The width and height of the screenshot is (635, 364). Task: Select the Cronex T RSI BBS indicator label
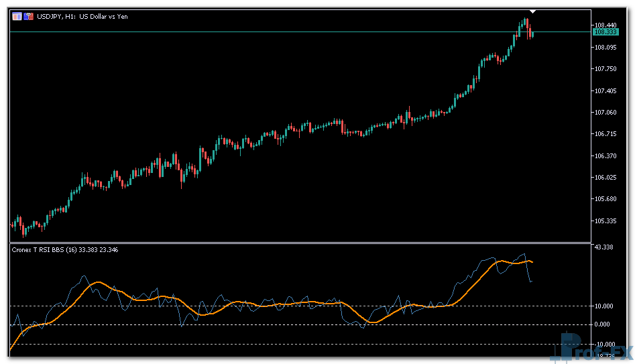pyautogui.click(x=64, y=249)
